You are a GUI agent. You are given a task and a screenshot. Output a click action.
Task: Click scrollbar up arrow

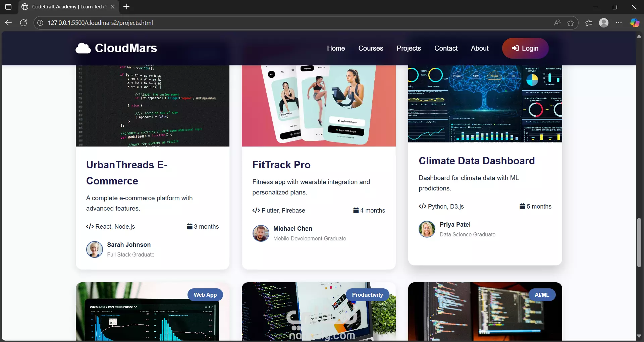point(639,36)
